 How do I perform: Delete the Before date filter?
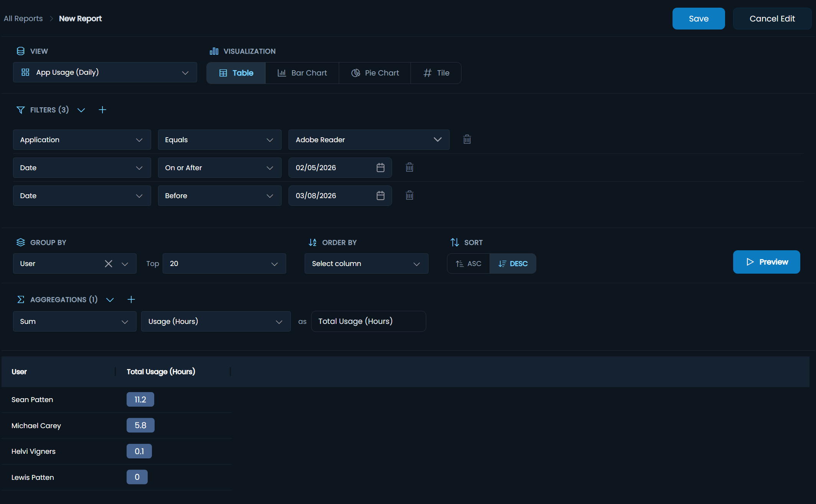pos(409,195)
